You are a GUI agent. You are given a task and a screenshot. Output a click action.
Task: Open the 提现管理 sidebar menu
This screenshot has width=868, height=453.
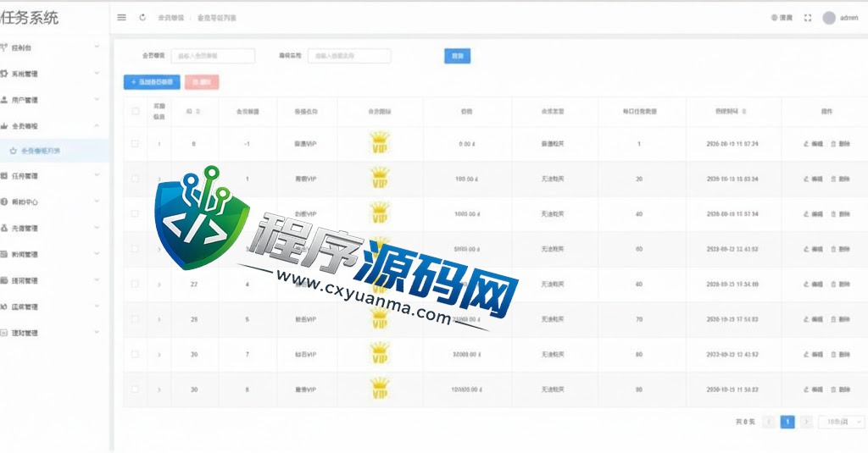(x=53, y=280)
